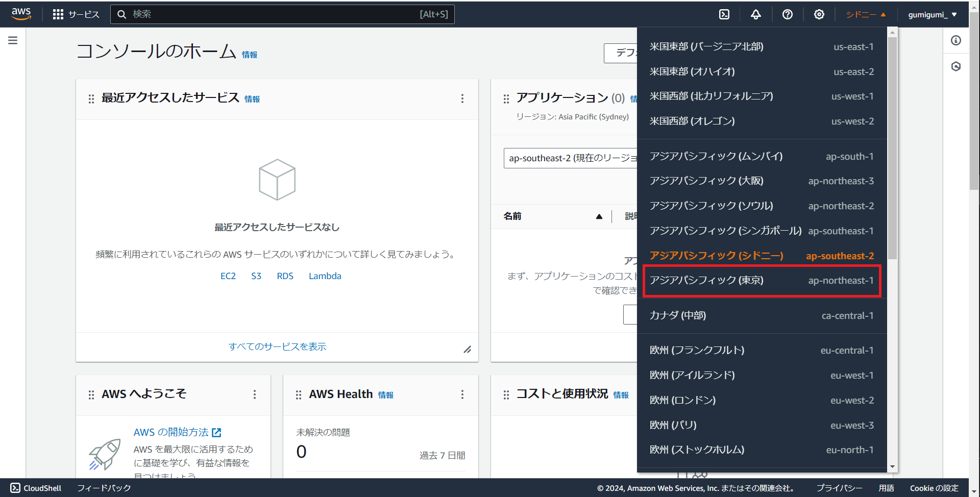This screenshot has height=497, width=980.
Task: Launch CloudShell from the bottom status bar
Action: click(35, 488)
